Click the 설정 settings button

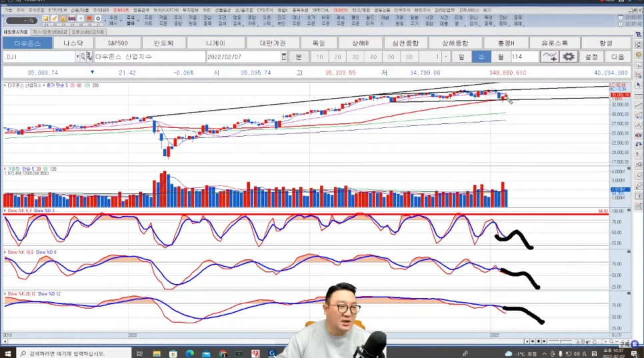coord(591,57)
